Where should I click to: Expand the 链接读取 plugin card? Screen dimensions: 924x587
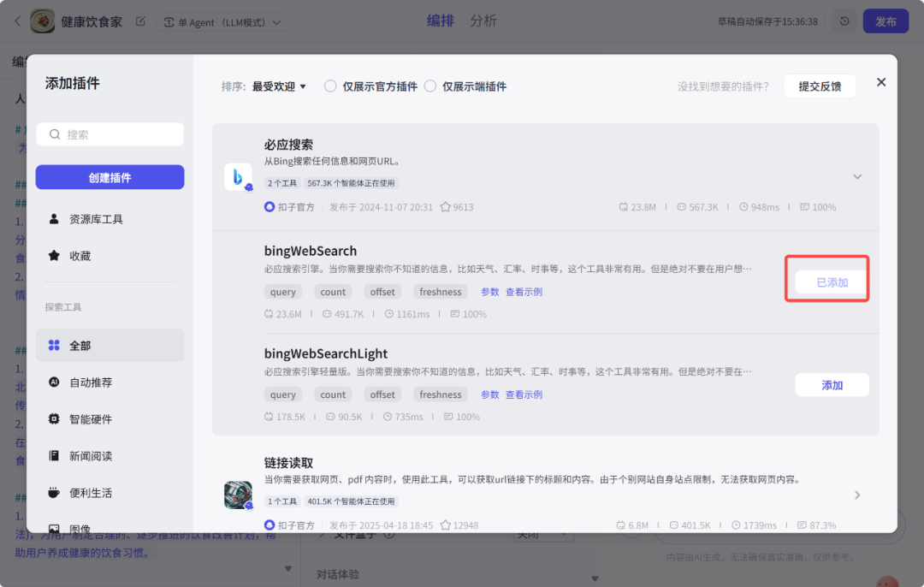[x=857, y=495]
